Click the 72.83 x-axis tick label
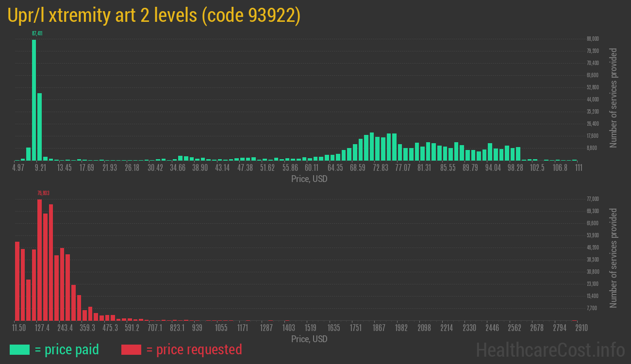Image resolution: width=631 pixels, height=364 pixels. (380, 168)
